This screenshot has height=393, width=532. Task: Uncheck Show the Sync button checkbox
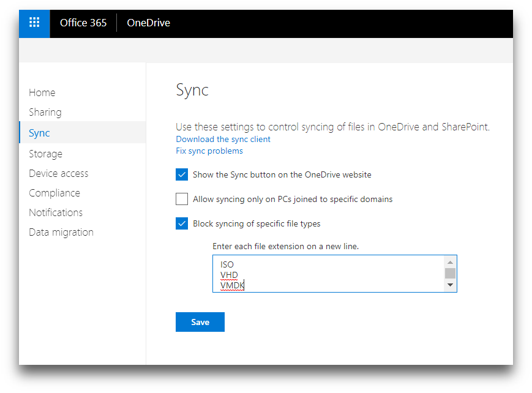tap(182, 174)
